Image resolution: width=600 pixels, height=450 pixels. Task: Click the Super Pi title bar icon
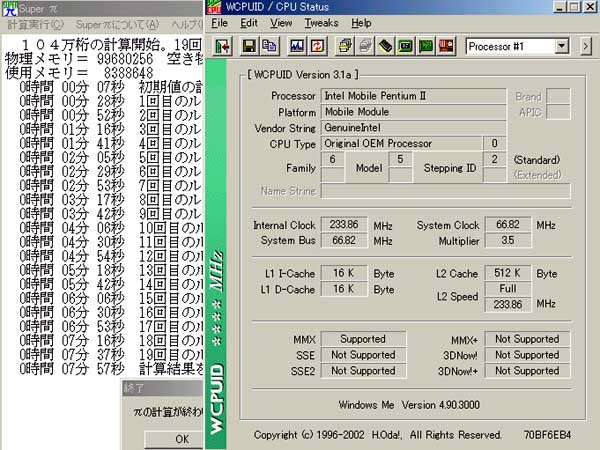[10, 8]
